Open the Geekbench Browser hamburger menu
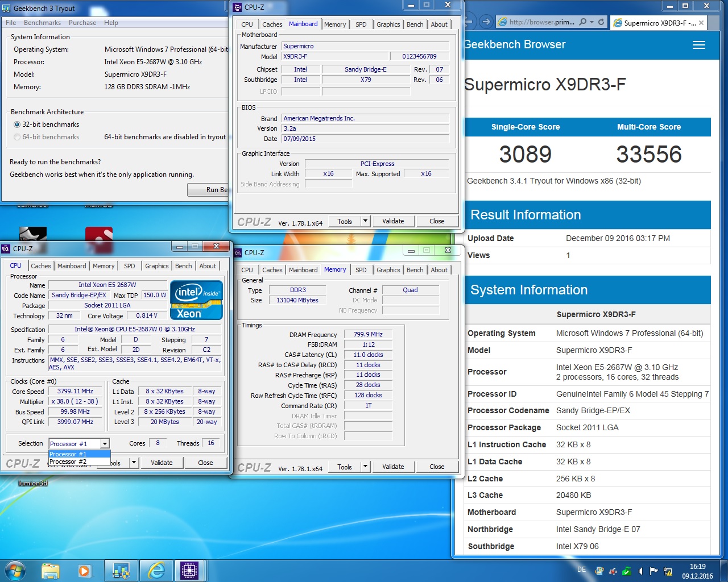728x582 pixels. [699, 45]
